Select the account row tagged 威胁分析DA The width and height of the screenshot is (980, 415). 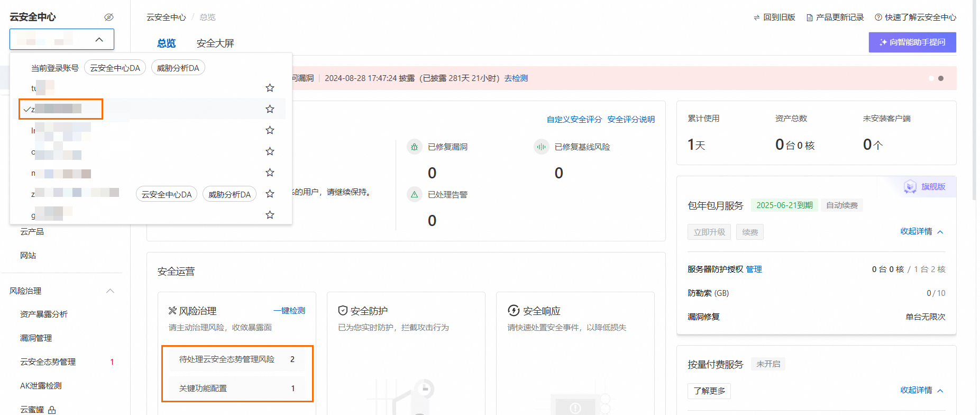(x=148, y=194)
